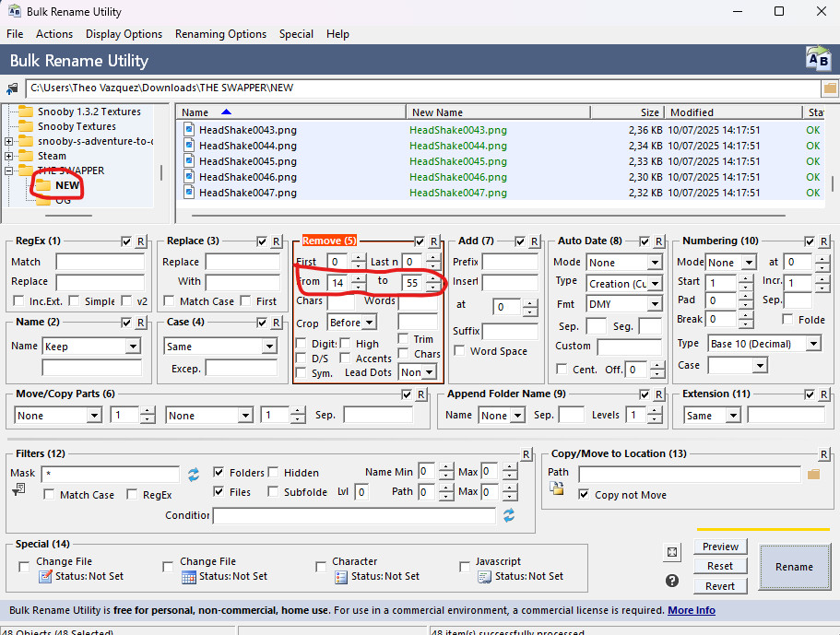
Task: Toggle the Copy not Move checkbox
Action: click(585, 495)
